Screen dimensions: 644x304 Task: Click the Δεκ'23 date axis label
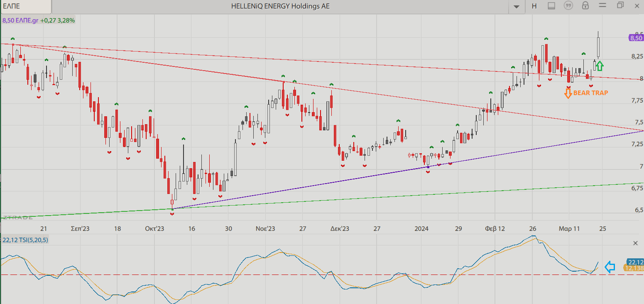pos(340,229)
